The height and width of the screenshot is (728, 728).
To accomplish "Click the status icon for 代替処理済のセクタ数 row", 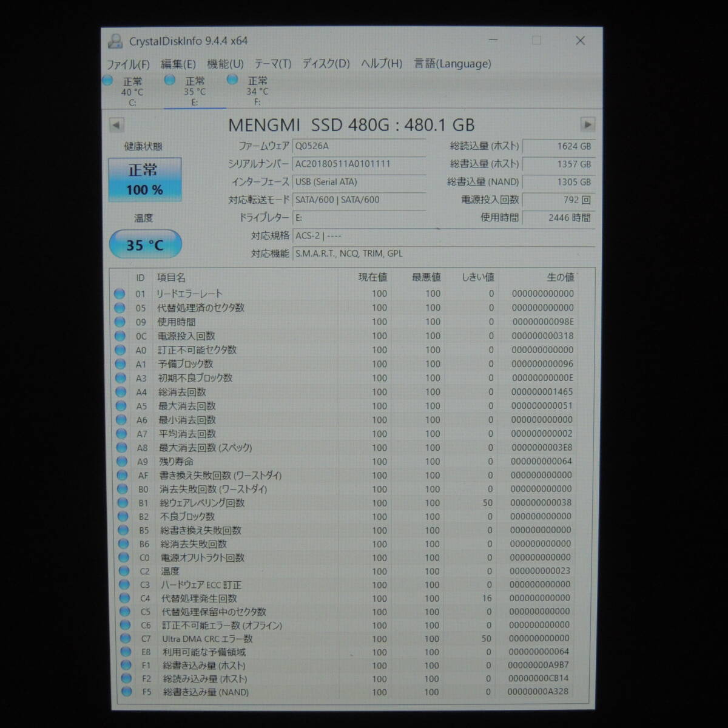I will [120, 308].
